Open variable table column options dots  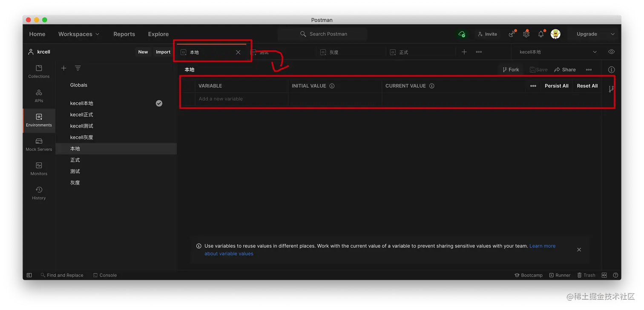[533, 86]
